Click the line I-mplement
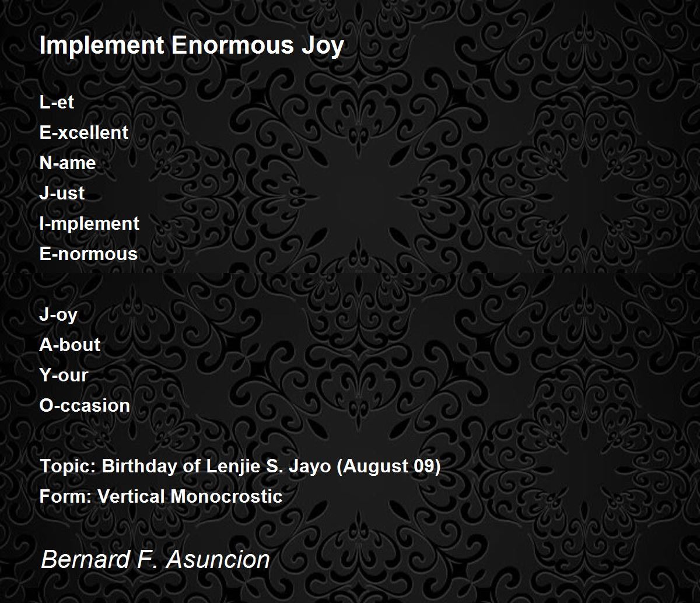The width and height of the screenshot is (700, 603). 89,223
